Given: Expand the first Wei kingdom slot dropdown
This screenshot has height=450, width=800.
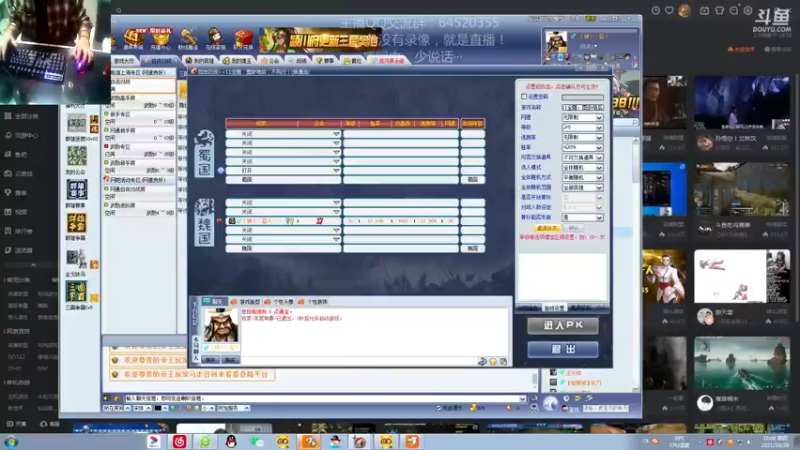Looking at the screenshot, I should (x=336, y=203).
